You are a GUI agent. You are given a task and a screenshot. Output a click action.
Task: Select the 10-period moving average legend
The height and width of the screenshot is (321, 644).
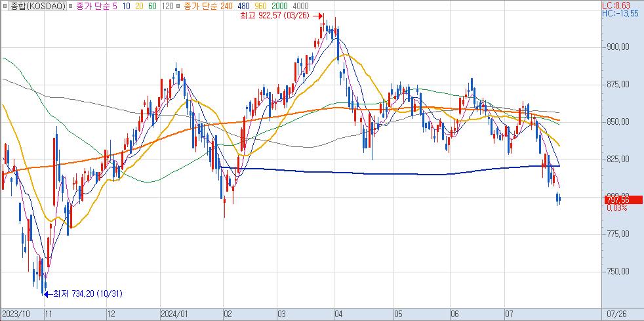click(127, 6)
